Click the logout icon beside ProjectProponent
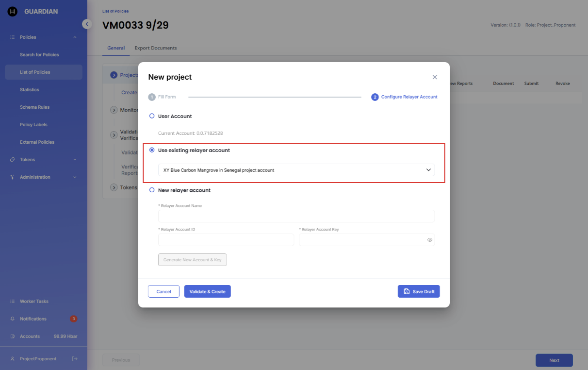Screen dimensions: 588x370 click(x=75, y=359)
